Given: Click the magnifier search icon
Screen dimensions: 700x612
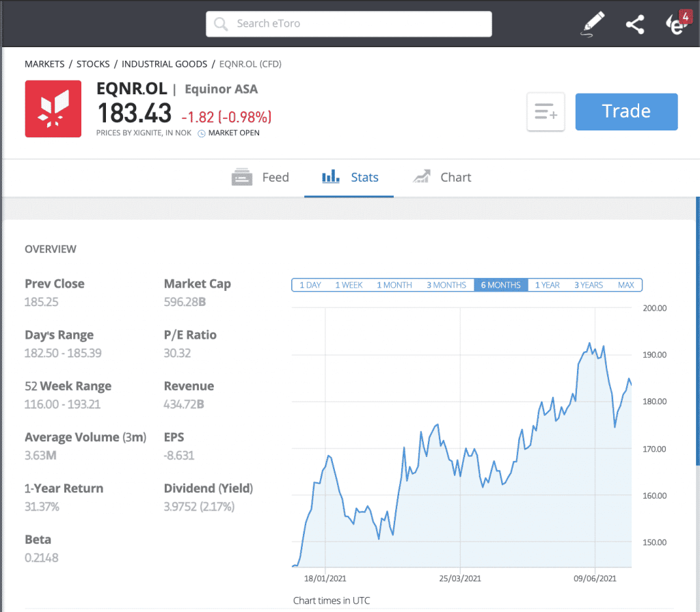Looking at the screenshot, I should coord(221,24).
